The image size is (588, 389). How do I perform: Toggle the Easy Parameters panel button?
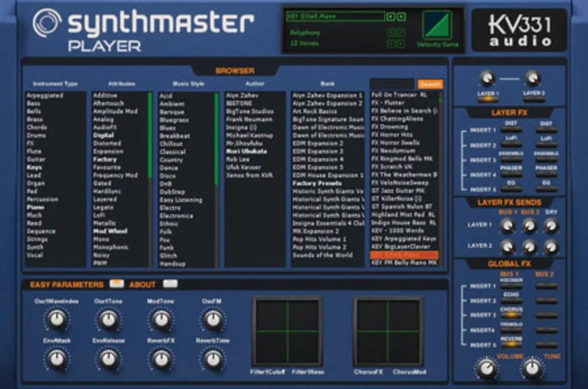click(x=117, y=284)
